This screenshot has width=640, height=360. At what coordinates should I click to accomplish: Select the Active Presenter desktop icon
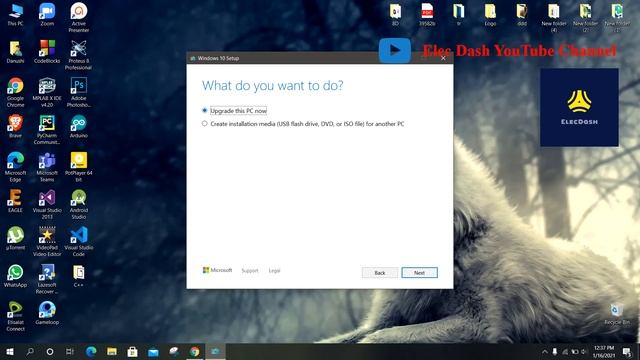click(78, 18)
